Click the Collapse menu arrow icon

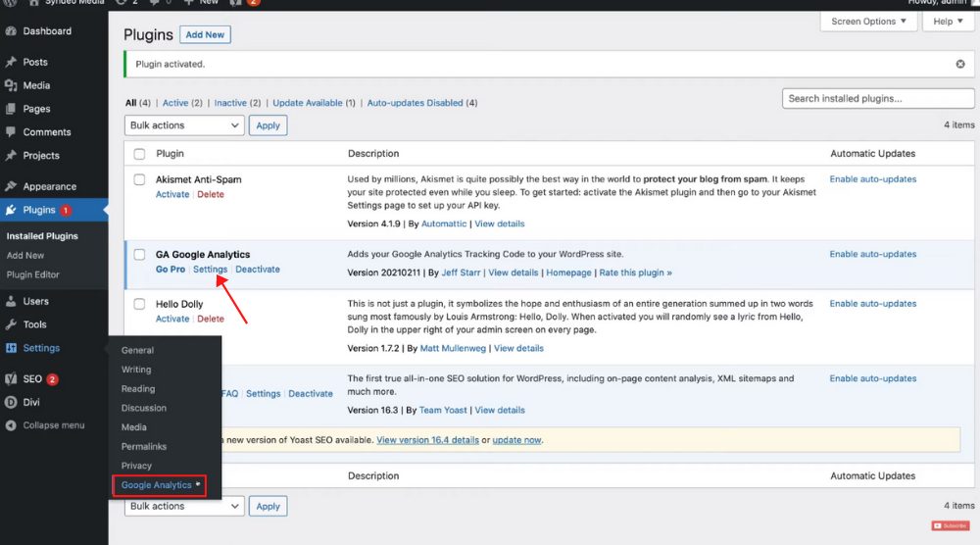pos(11,425)
